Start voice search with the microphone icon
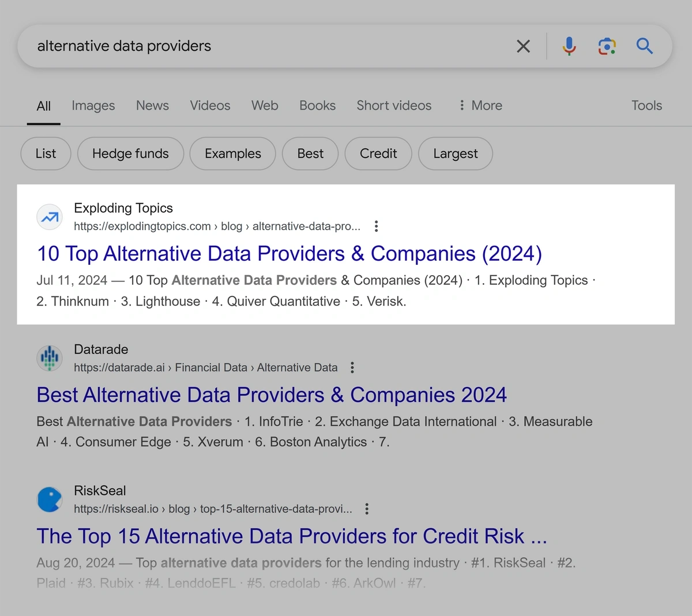This screenshot has width=692, height=616. (569, 46)
